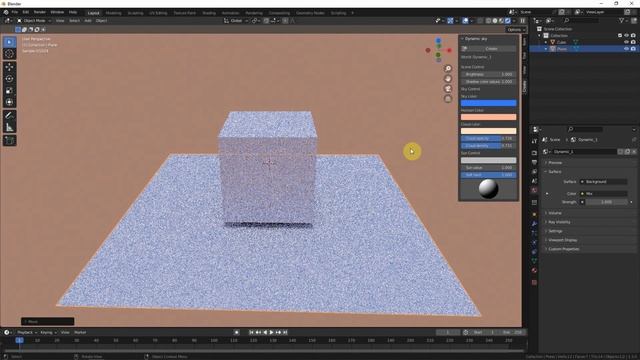This screenshot has width=640, height=360.
Task: Select the Select Box tool
Action: click(9, 42)
